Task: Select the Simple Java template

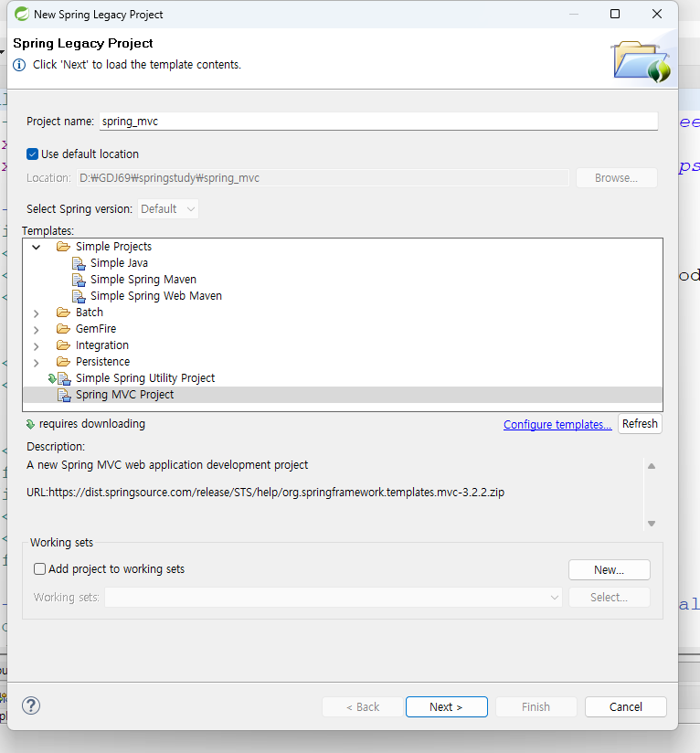Action: pyautogui.click(x=119, y=263)
